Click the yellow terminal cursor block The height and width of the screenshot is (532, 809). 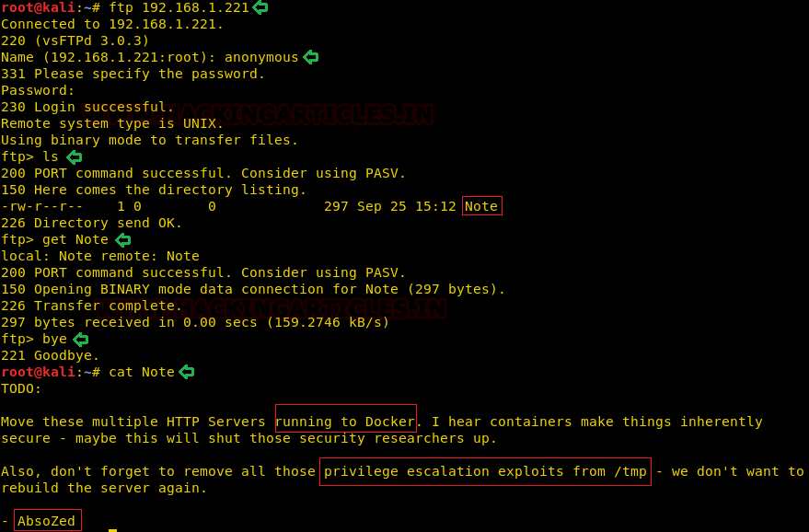[x=112, y=530]
